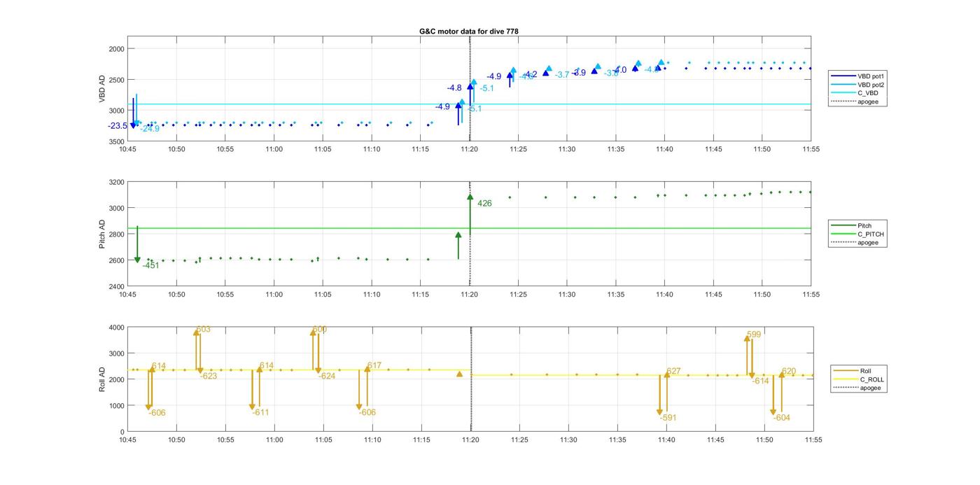Click the '-624' roll value label
980x485 pixels.
pyautogui.click(x=327, y=377)
